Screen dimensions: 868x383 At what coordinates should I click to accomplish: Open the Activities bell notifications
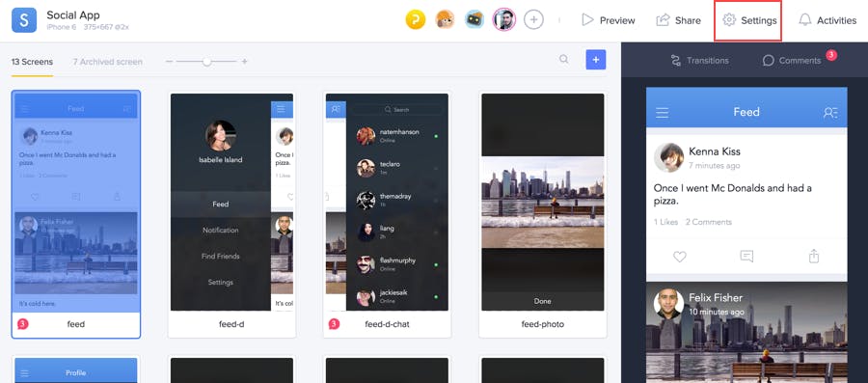[x=827, y=20]
